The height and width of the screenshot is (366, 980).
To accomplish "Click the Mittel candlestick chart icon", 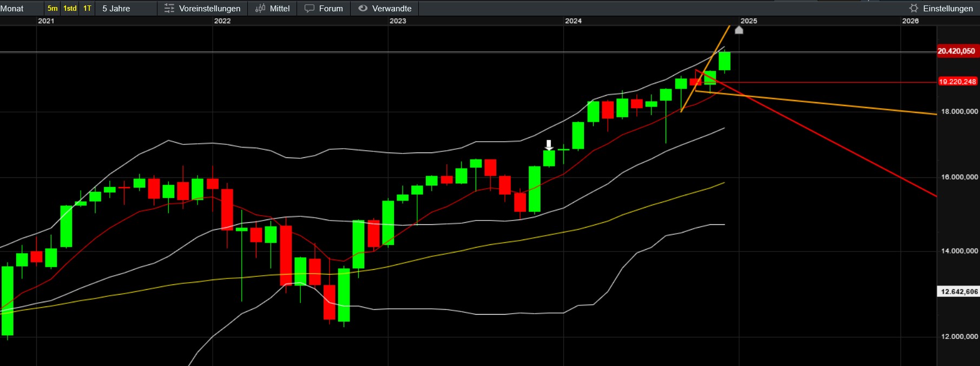I will coord(260,9).
